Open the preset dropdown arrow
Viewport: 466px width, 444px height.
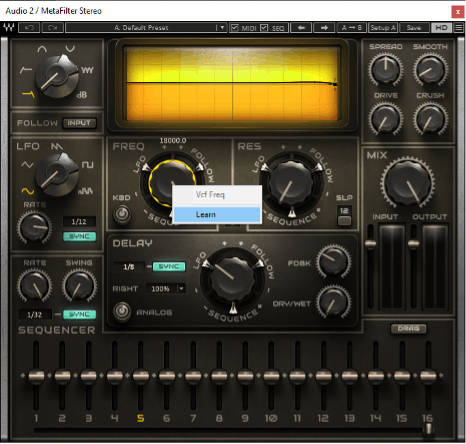click(221, 28)
